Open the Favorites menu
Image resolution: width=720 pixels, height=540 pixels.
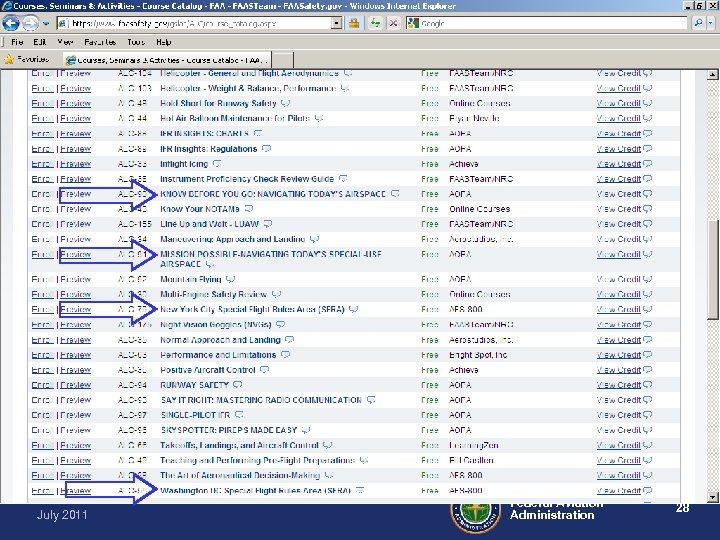pos(100,42)
